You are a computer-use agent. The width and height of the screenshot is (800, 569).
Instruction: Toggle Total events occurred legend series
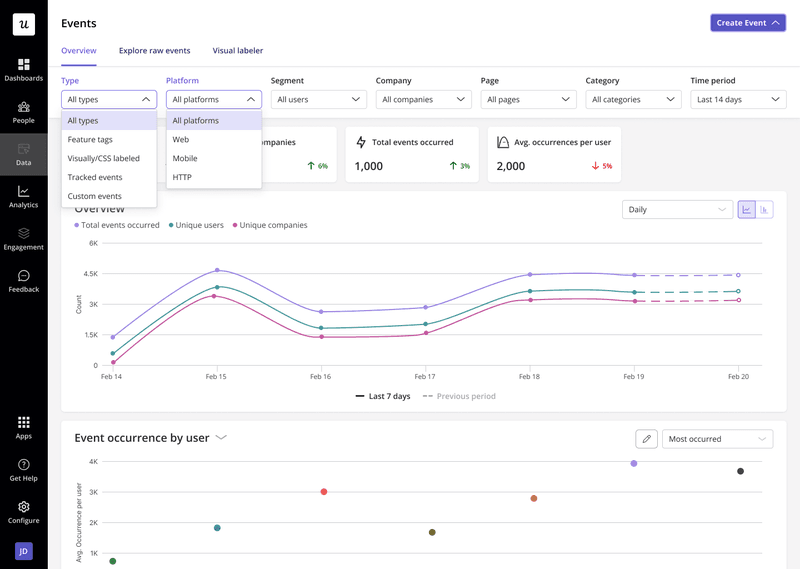[117, 225]
